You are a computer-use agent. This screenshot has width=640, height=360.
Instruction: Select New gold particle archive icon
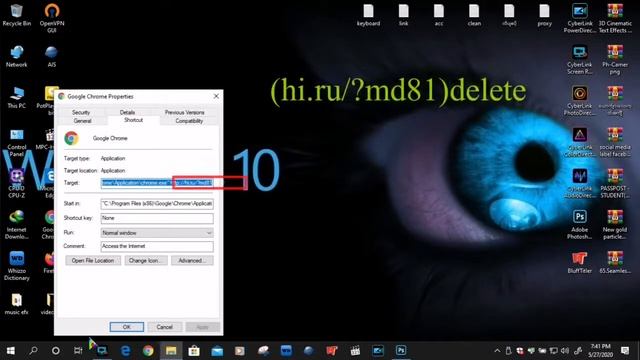click(x=615, y=224)
